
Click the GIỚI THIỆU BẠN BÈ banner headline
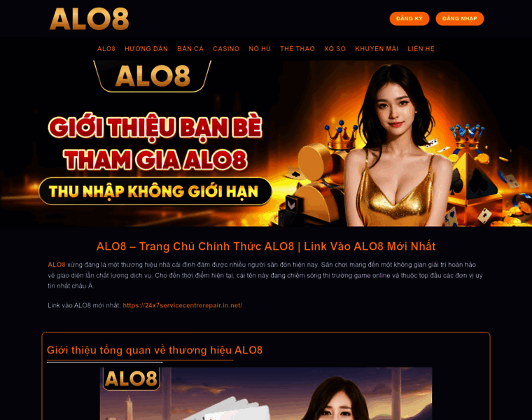(155, 127)
